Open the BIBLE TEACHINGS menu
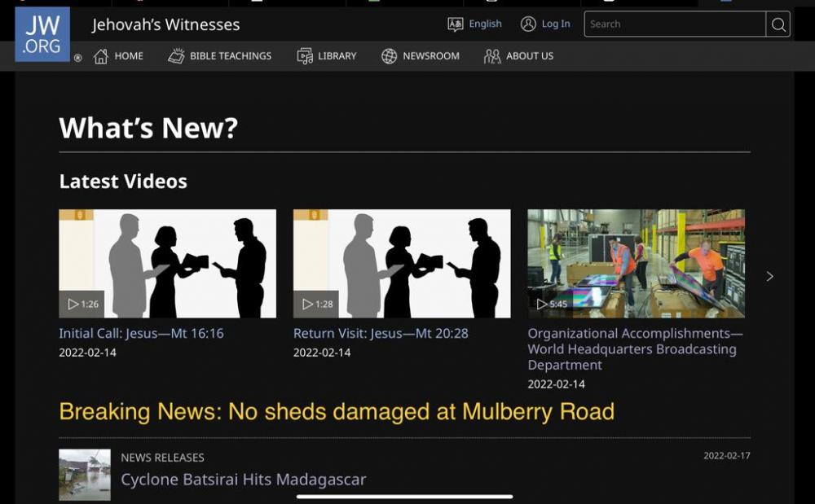Viewport: 815px width, 504px height. coord(231,56)
